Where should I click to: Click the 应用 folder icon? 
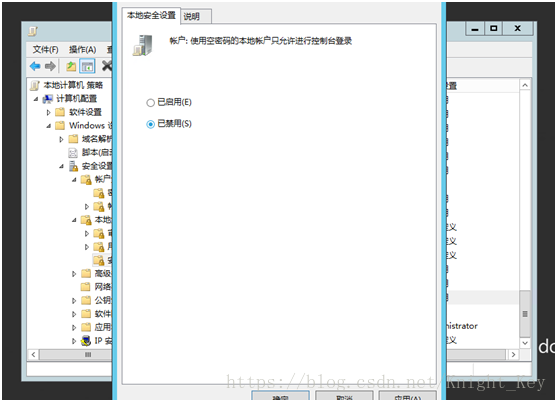tap(86, 327)
